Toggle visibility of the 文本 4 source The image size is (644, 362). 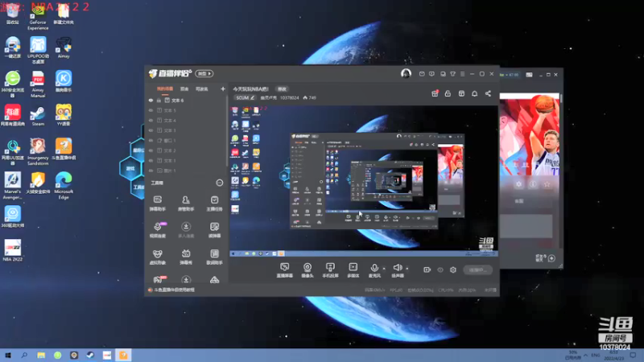[151, 120]
